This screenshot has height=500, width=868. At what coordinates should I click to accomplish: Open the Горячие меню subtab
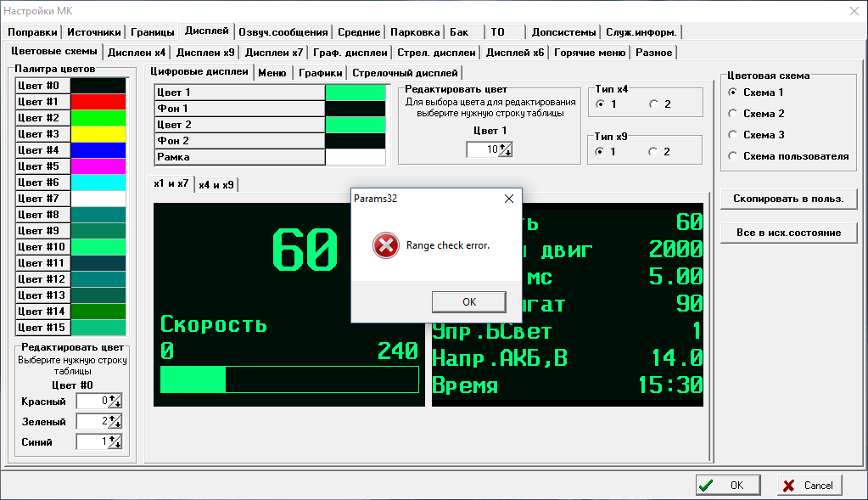pos(590,53)
